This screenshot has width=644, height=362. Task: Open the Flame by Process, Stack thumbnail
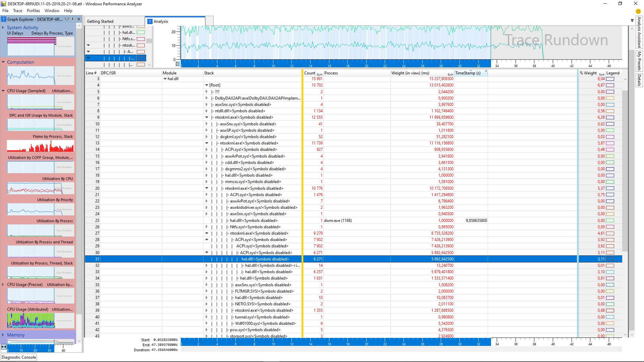(41, 145)
